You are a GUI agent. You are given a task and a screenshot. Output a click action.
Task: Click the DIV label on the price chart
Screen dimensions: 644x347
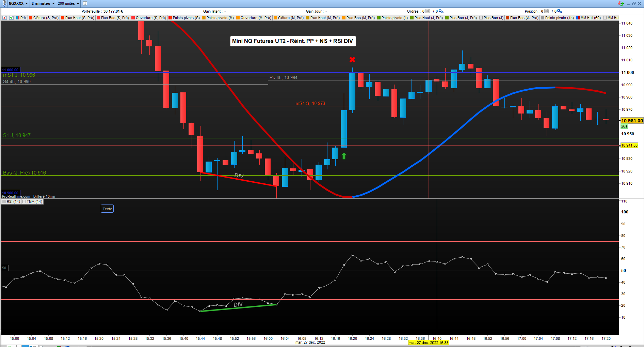click(239, 176)
